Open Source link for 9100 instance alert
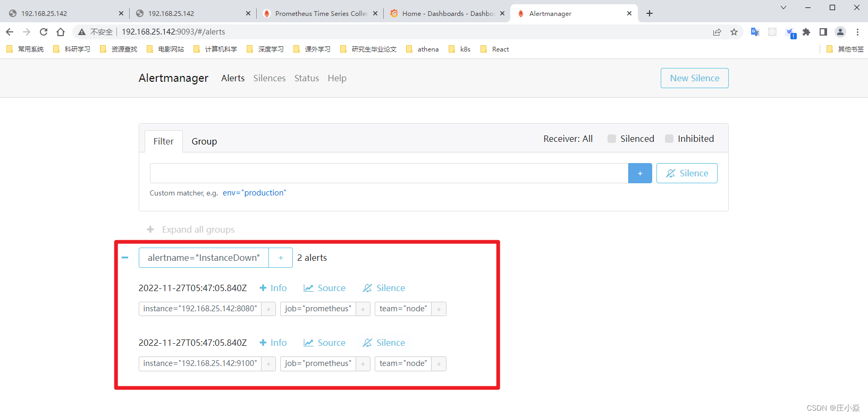The width and height of the screenshot is (868, 417). coord(324,343)
